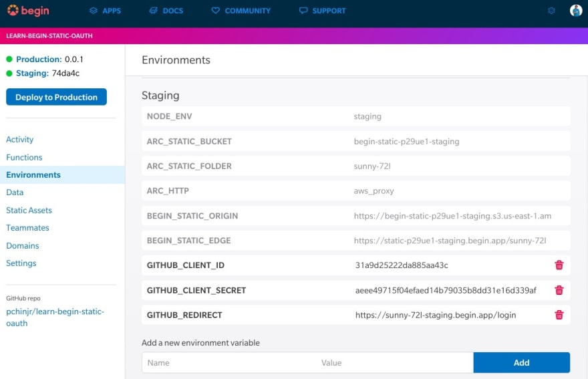Viewport: 588px width, 379px height.
Task: Click the Docs book icon
Action: pos(154,11)
